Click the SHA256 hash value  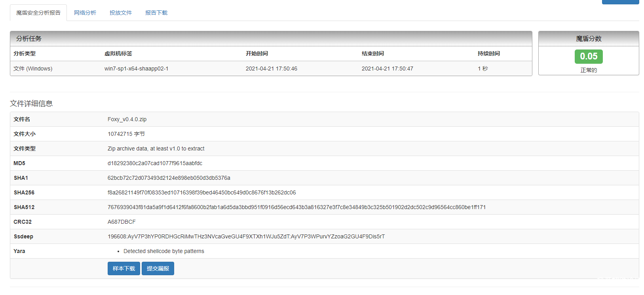[201, 192]
